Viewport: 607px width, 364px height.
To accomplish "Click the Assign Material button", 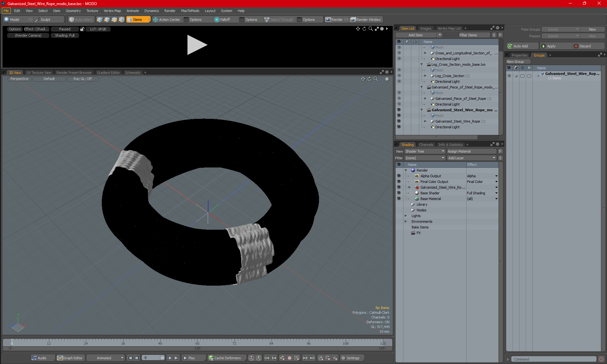I will pyautogui.click(x=471, y=151).
